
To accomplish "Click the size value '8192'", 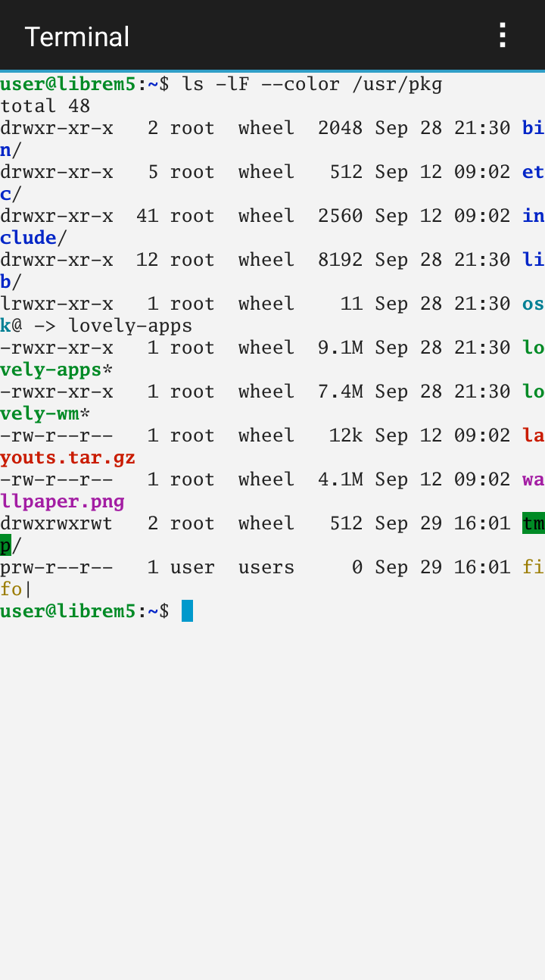I will pyautogui.click(x=341, y=260).
